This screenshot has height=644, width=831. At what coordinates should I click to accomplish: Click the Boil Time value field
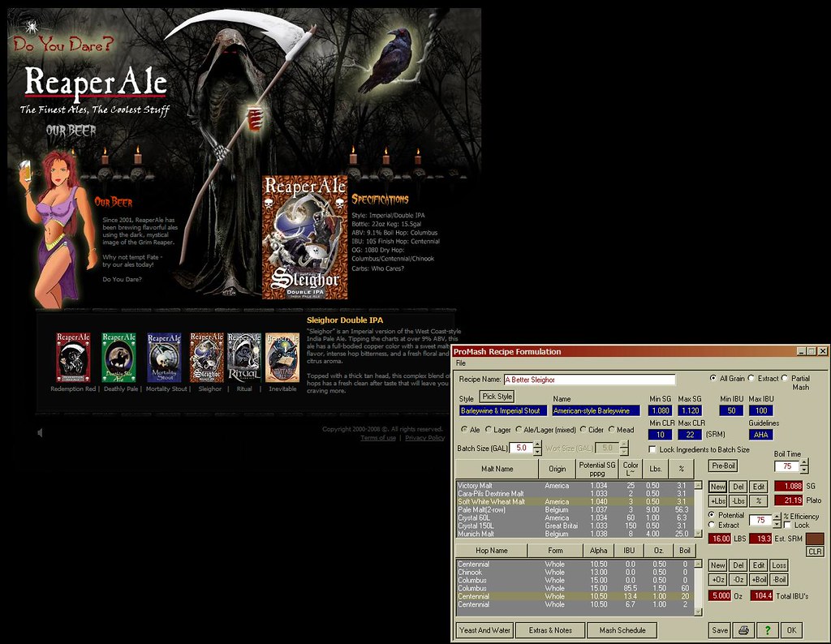(x=787, y=466)
